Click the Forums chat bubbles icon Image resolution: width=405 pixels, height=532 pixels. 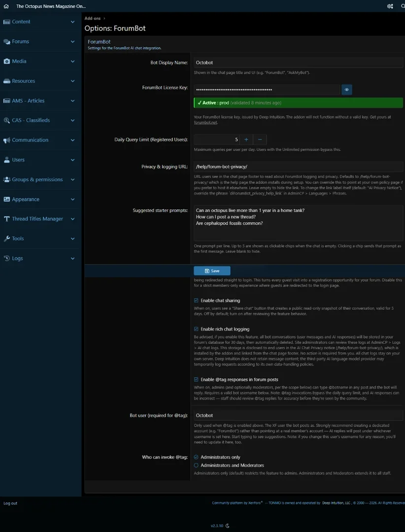click(7, 41)
